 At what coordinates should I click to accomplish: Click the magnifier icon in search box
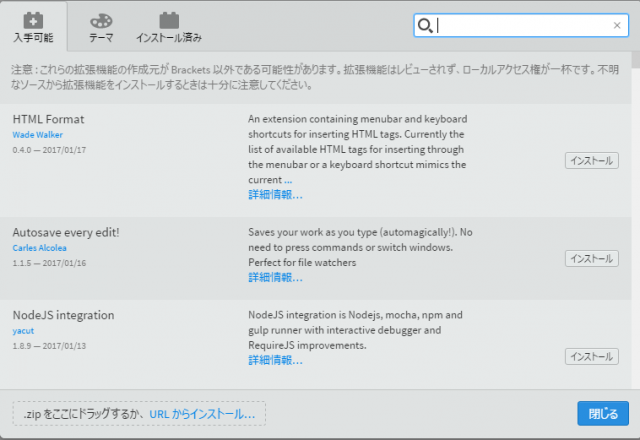pos(425,26)
